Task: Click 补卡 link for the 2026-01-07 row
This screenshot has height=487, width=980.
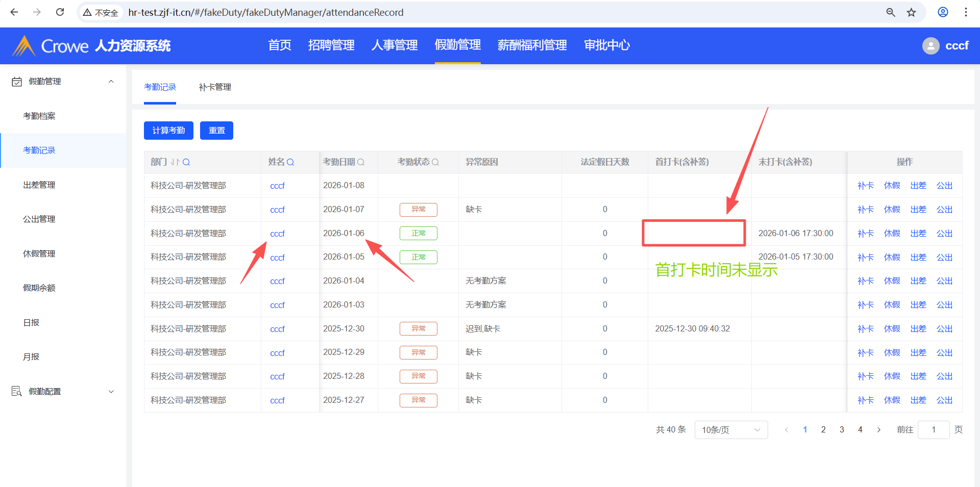Action: point(865,210)
